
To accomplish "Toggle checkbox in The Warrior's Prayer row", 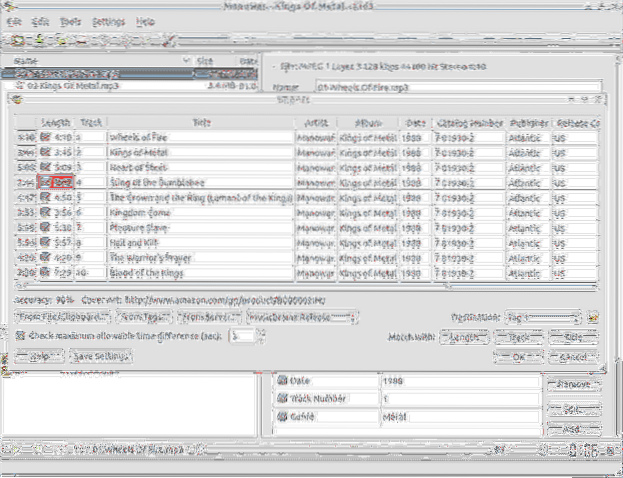I will tap(45, 257).
